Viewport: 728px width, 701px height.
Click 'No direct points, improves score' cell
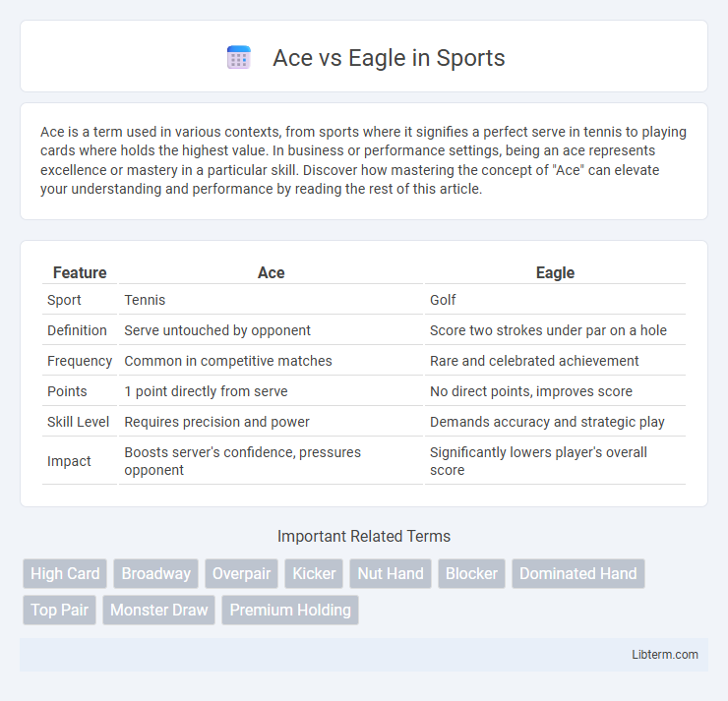(x=555, y=391)
